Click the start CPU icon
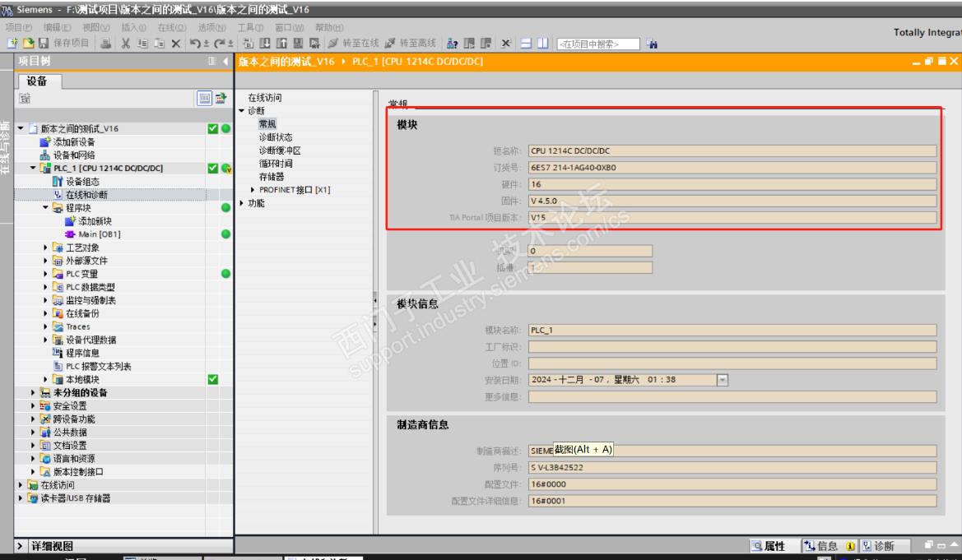This screenshot has width=962, height=560. tap(469, 43)
